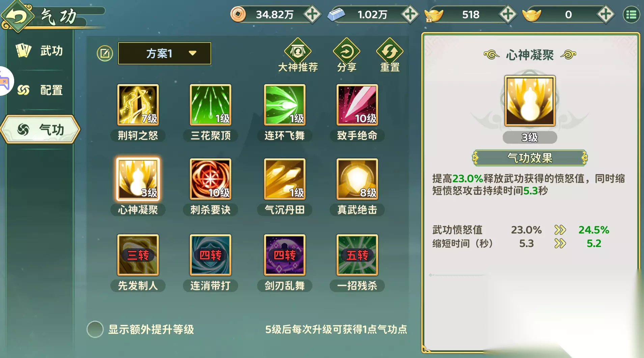Edit the plan name with pencil icon

pyautogui.click(x=105, y=53)
